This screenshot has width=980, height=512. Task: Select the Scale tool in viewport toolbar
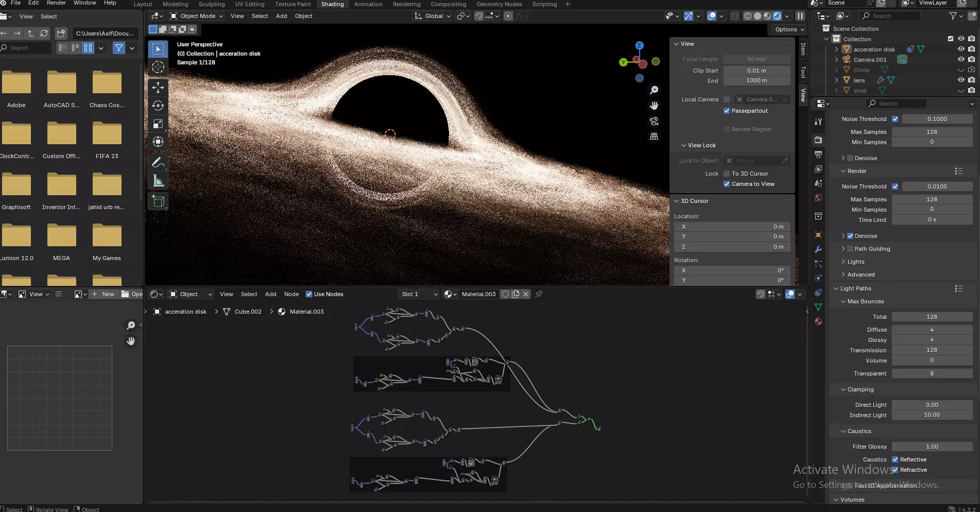click(158, 124)
